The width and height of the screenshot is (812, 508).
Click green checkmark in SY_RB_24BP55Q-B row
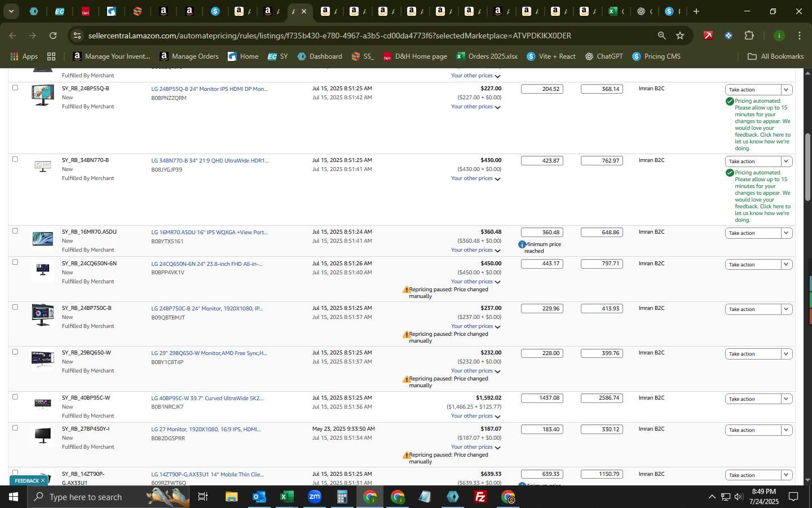pyautogui.click(x=730, y=102)
